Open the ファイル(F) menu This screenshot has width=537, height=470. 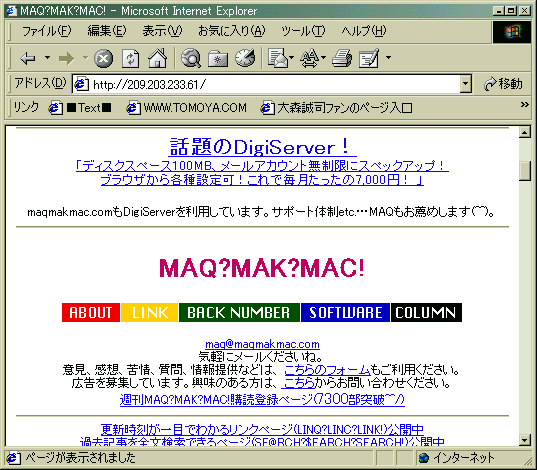[47, 31]
